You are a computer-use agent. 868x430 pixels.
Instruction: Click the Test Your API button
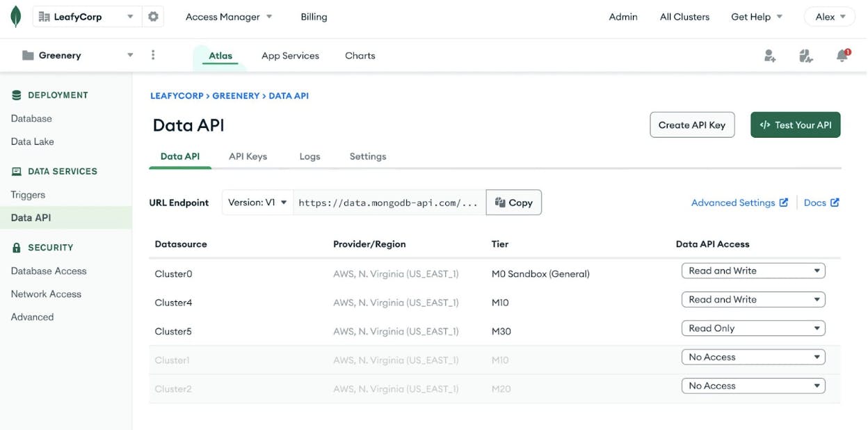(795, 125)
